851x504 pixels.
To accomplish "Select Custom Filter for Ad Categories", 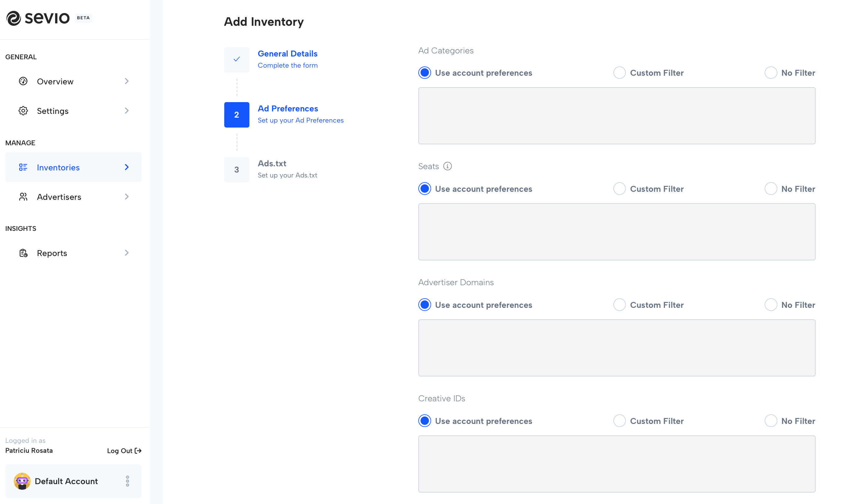I will tap(619, 73).
